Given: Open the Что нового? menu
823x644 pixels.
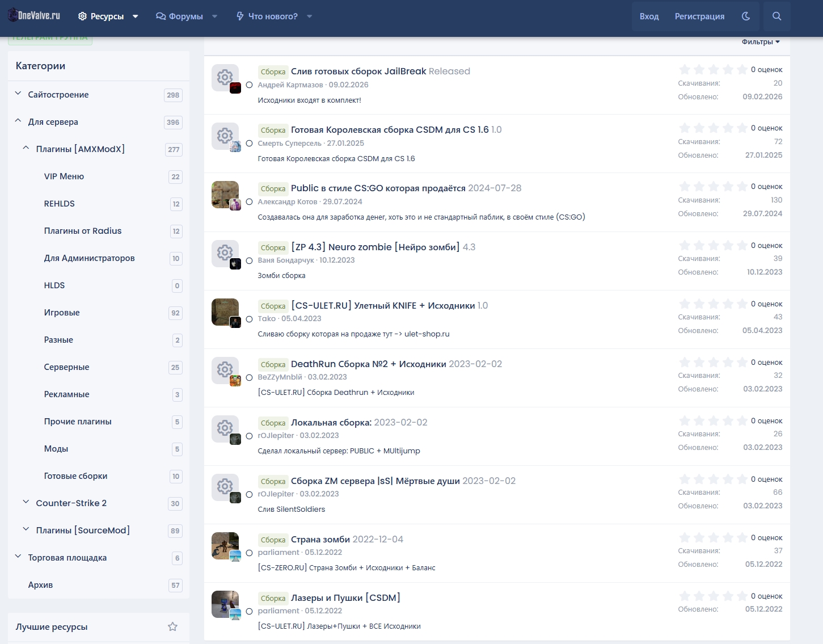Looking at the screenshot, I should click(x=273, y=16).
